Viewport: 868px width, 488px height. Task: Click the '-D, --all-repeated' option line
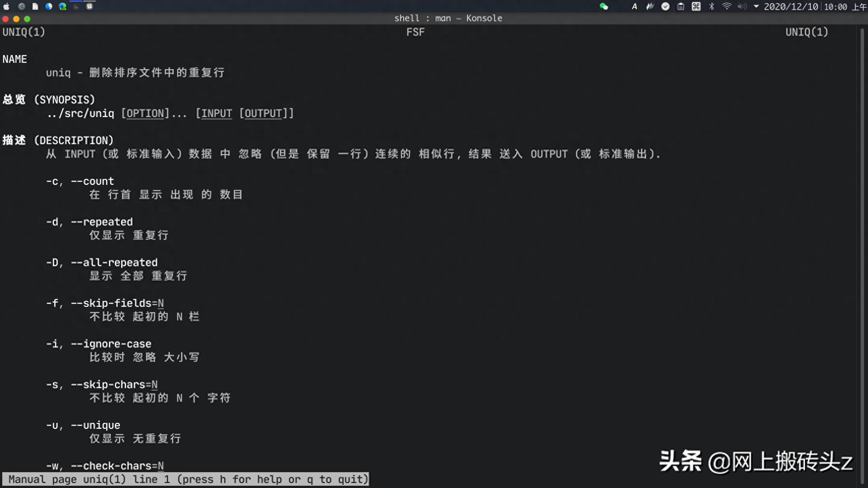click(102, 263)
